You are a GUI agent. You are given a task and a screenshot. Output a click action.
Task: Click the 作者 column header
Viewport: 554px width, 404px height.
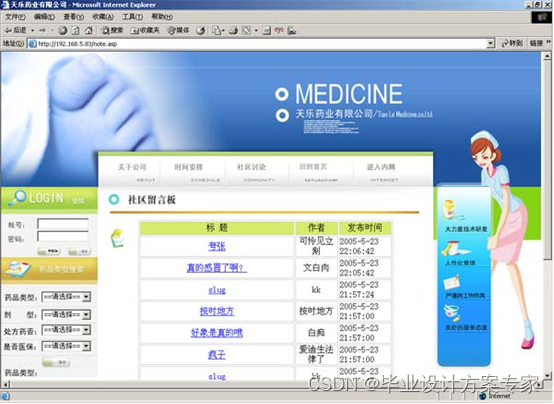pyautogui.click(x=316, y=228)
